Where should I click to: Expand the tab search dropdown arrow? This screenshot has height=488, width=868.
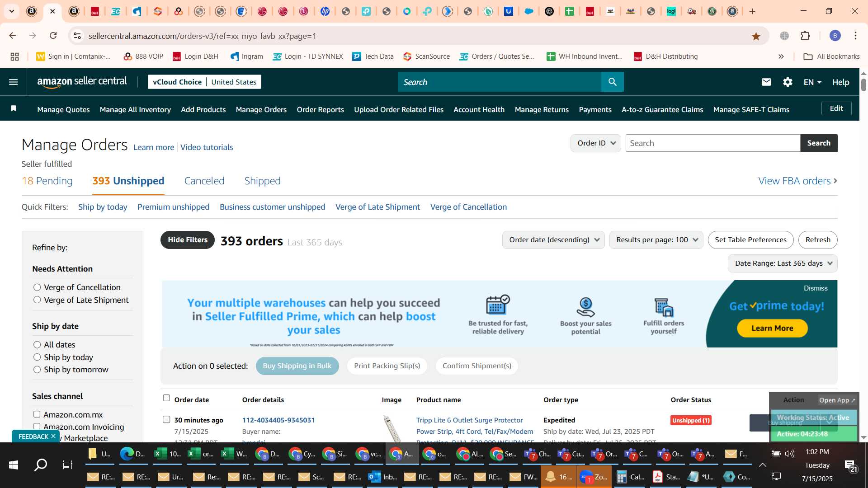[12, 11]
